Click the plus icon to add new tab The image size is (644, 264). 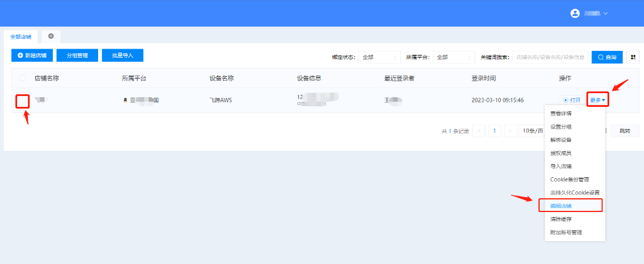click(x=51, y=36)
